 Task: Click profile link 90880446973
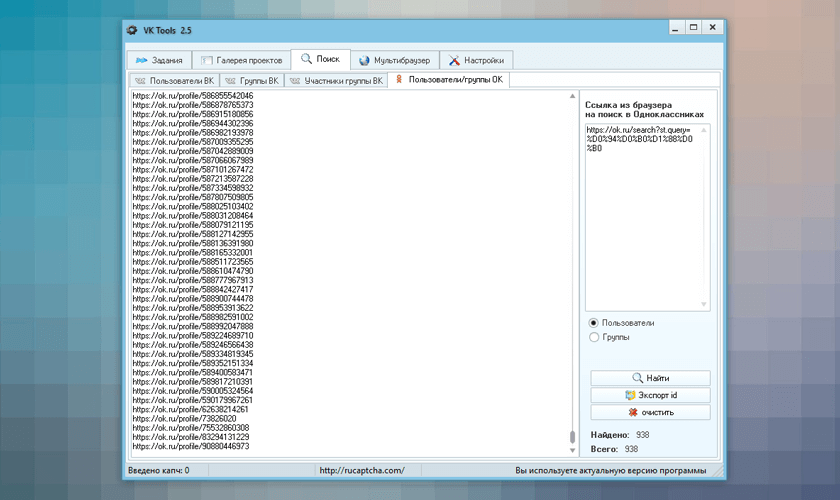(x=191, y=446)
